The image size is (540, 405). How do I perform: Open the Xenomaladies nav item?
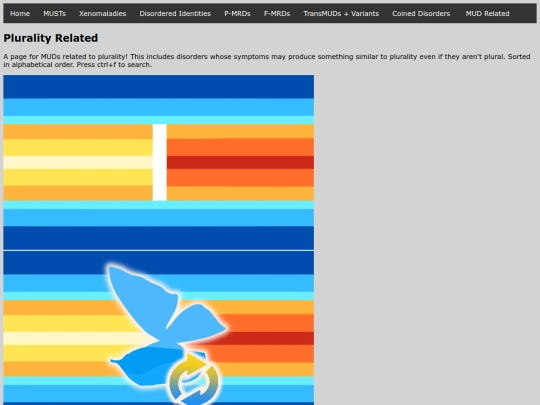pos(102,14)
